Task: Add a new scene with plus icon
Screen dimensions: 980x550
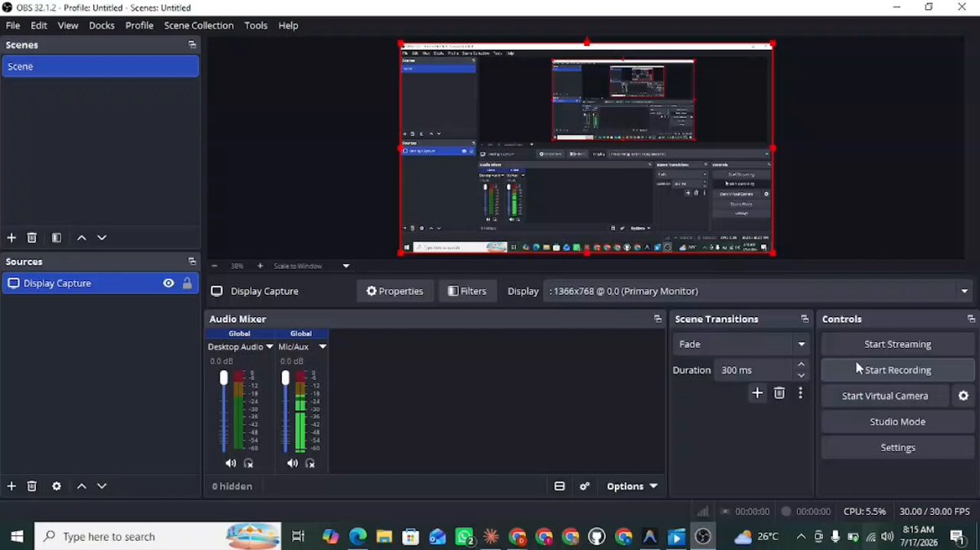Action: [x=11, y=238]
